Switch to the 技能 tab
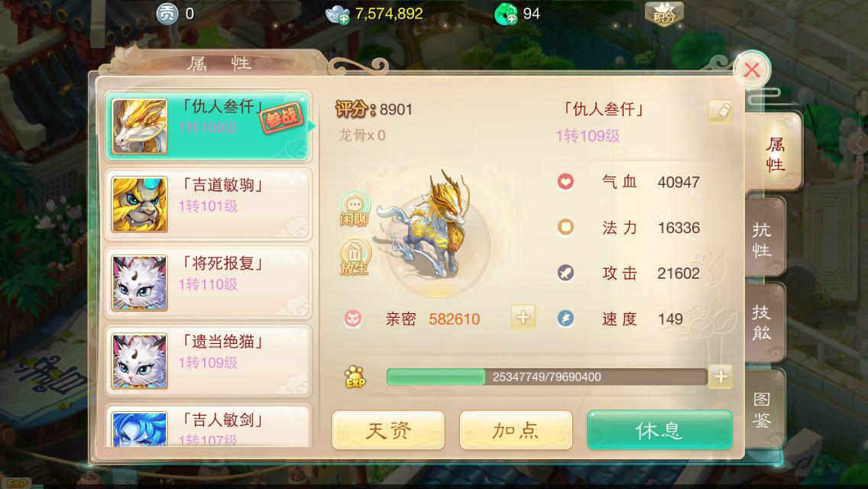 click(763, 323)
